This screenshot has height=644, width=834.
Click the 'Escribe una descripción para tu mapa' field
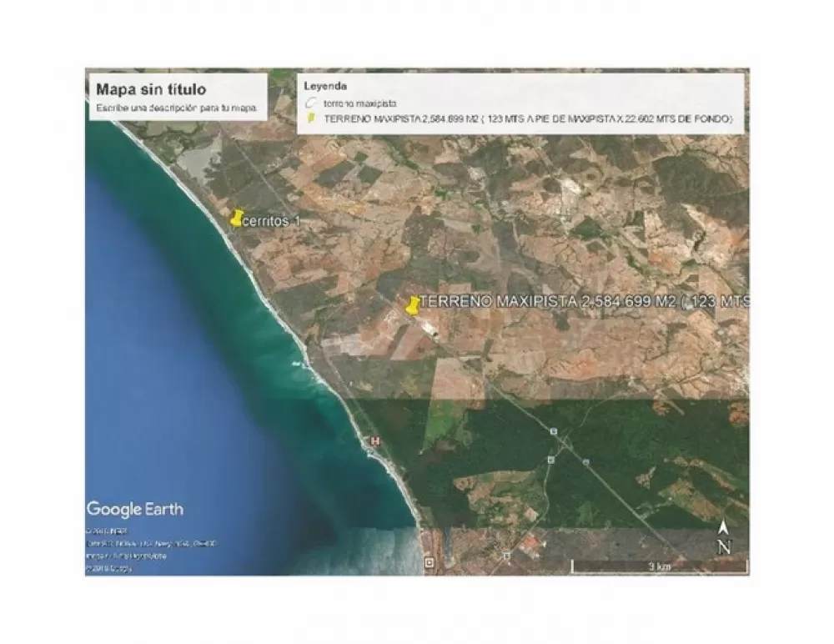point(177,108)
